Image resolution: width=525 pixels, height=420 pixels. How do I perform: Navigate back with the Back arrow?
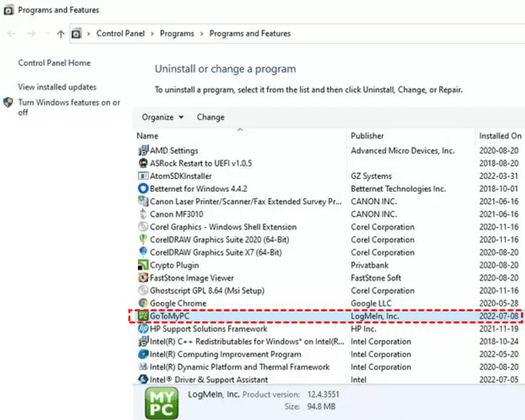11,34
